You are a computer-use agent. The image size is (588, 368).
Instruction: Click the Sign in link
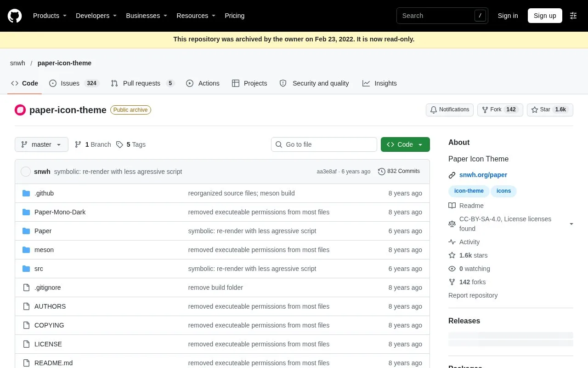tap(508, 16)
